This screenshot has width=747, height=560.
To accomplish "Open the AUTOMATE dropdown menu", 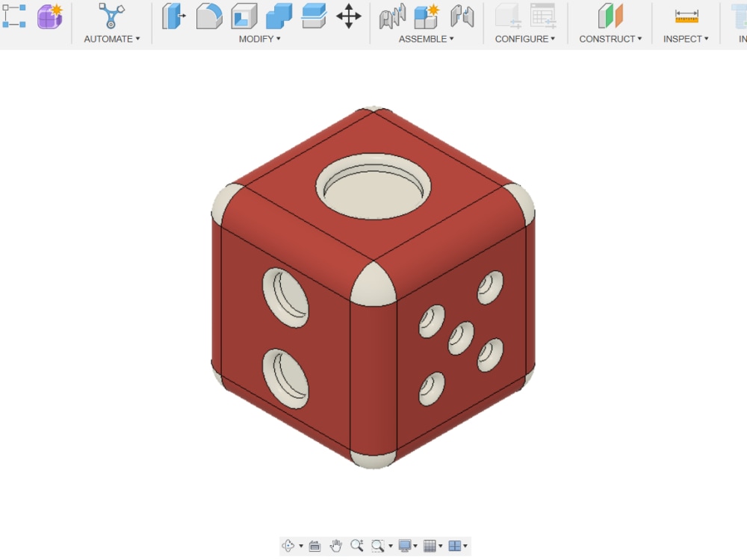I will click(112, 39).
